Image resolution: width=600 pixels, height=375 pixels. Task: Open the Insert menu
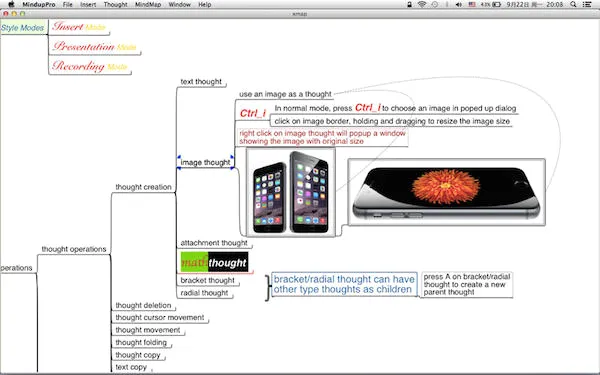coord(88,5)
